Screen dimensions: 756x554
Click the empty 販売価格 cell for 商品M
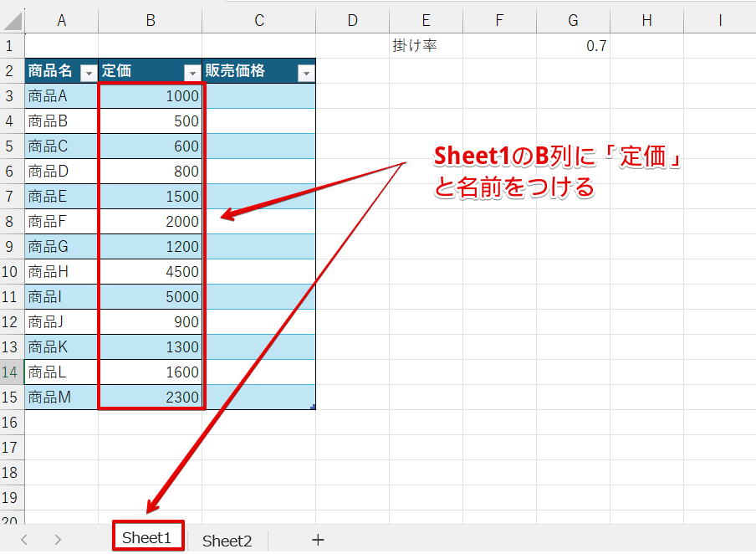pyautogui.click(x=259, y=398)
